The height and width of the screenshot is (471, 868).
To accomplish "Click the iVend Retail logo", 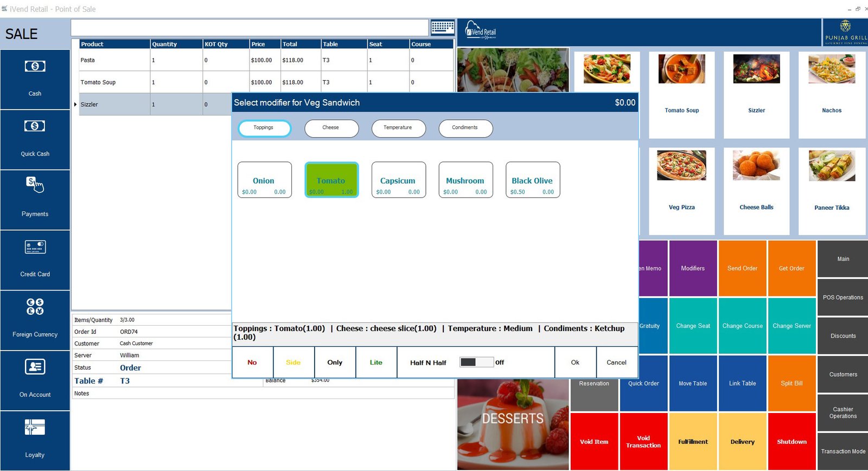I will pyautogui.click(x=481, y=30).
